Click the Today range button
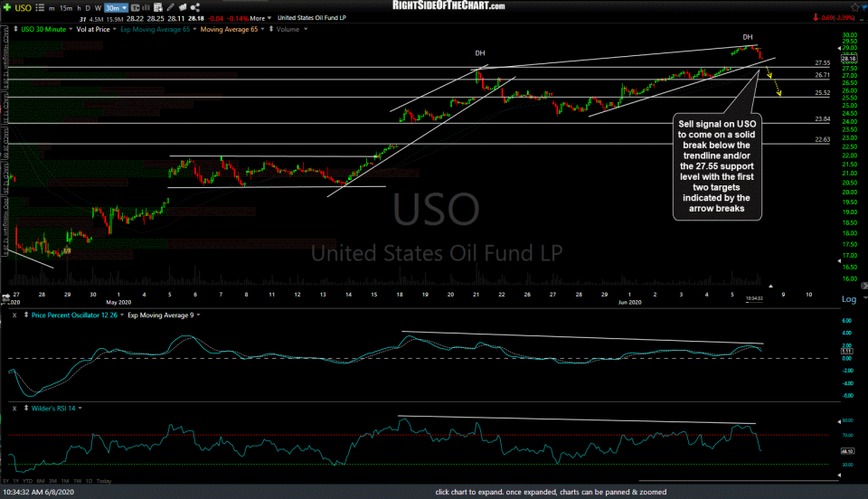This screenshot has width=868, height=499. click(x=101, y=479)
